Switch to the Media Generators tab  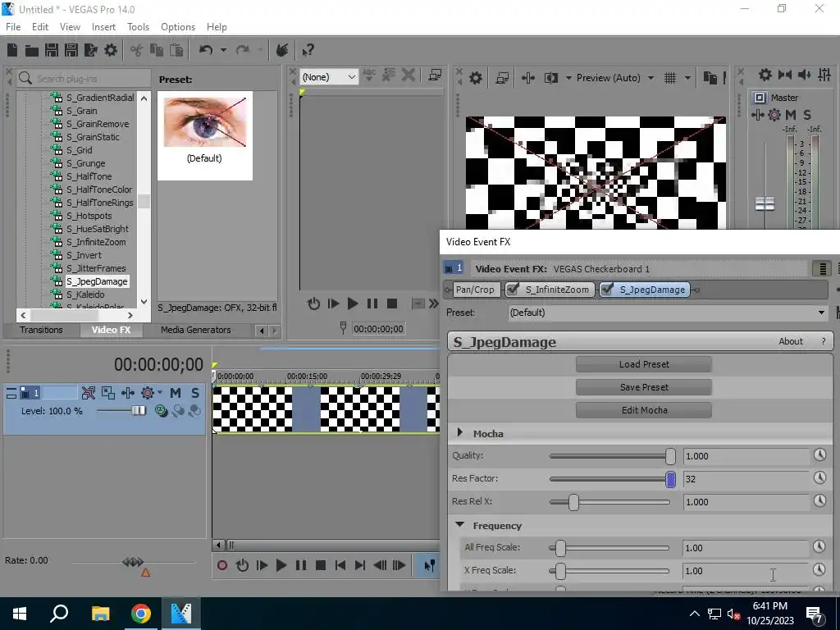195,330
